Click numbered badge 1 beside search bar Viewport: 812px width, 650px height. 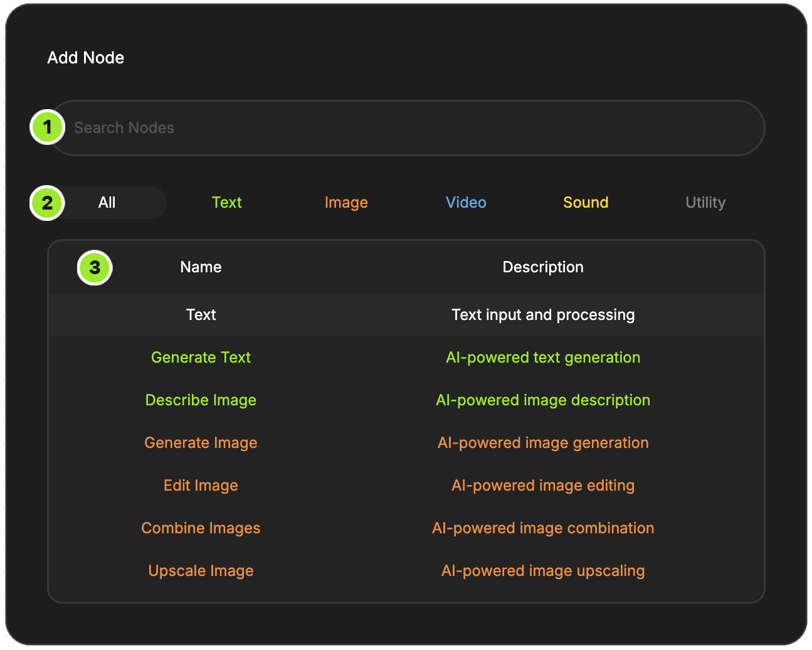pyautogui.click(x=48, y=127)
